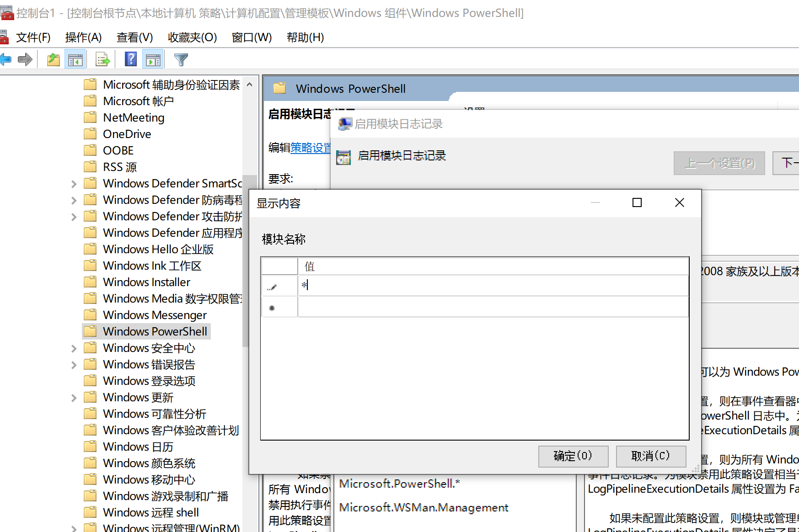Click the Up one level folder icon
This screenshot has height=532, width=799.
click(x=54, y=59)
